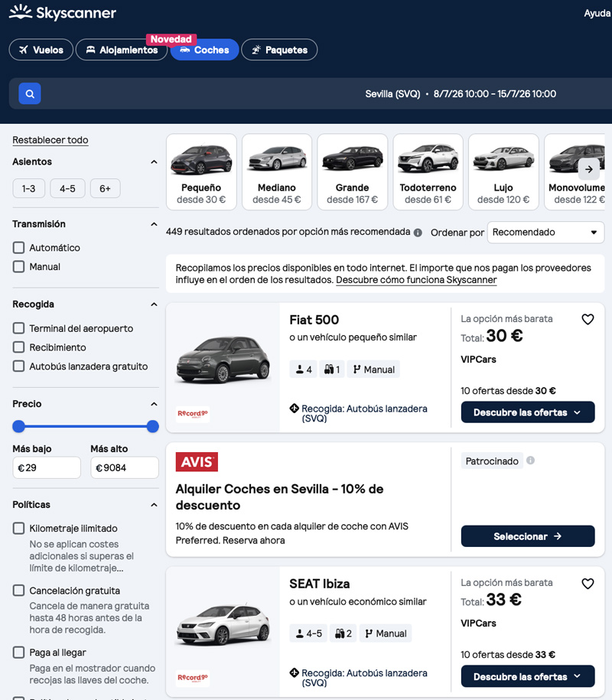This screenshot has width=612, height=700.
Task: Click the 4 seats badge on Fiat 500
Action: pos(304,370)
